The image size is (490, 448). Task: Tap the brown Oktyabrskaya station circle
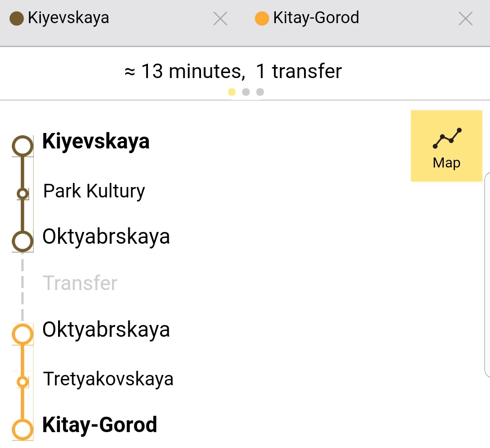click(x=23, y=241)
